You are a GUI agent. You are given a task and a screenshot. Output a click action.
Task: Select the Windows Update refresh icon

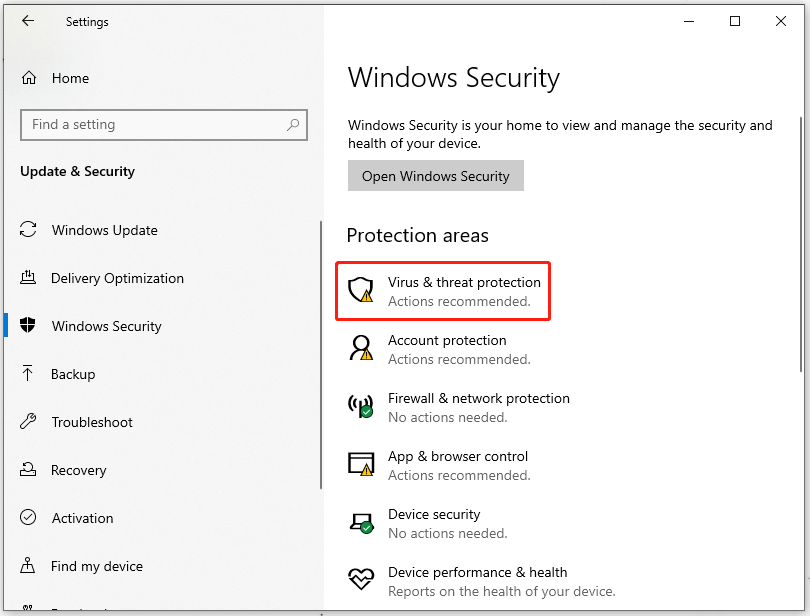tap(26, 230)
